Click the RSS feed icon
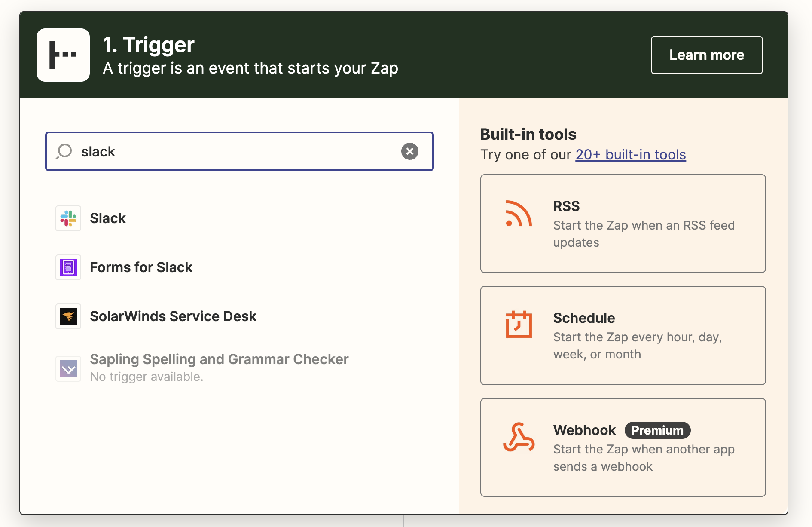The height and width of the screenshot is (527, 812). tap(519, 214)
